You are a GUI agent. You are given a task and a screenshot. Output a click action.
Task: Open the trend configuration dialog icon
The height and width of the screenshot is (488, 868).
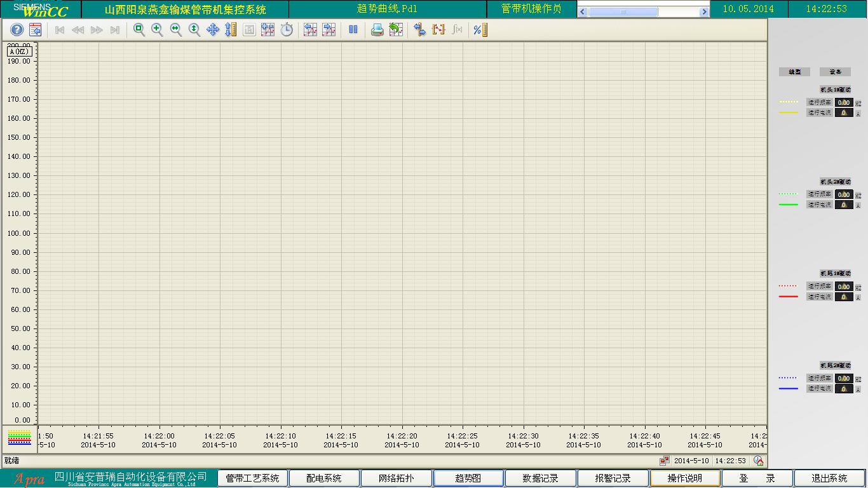[x=36, y=30]
